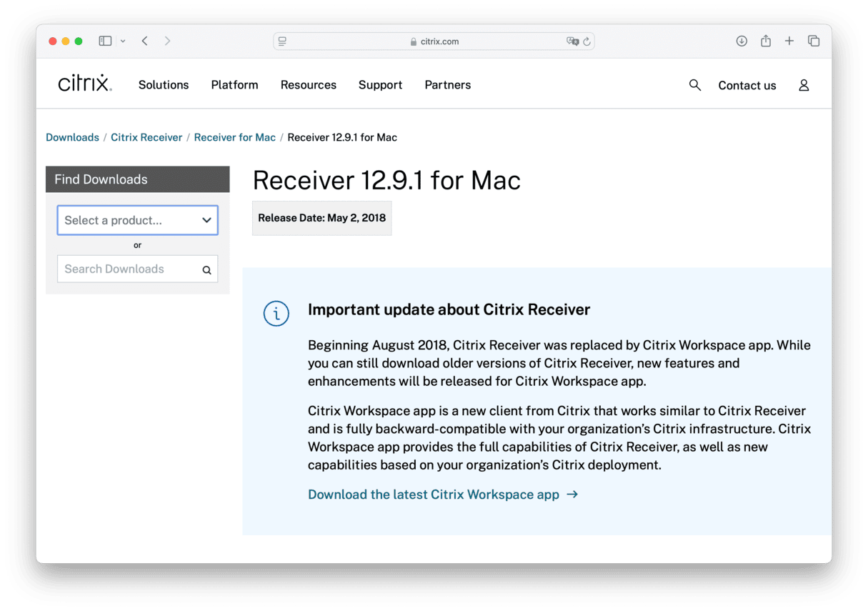Viewport: 868px width, 611px height.
Task: Open the Partners menu
Action: click(x=448, y=85)
